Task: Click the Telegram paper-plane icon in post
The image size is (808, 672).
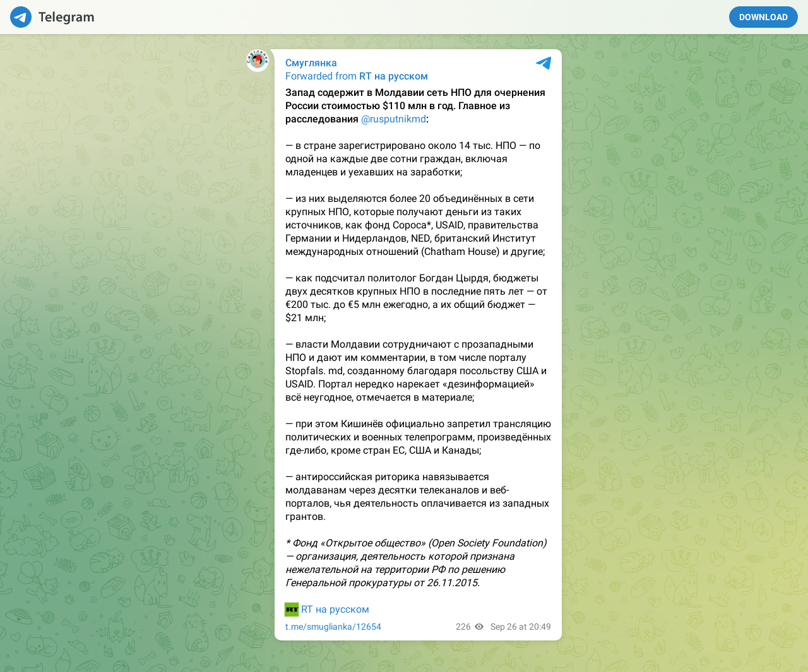Action: [544, 63]
